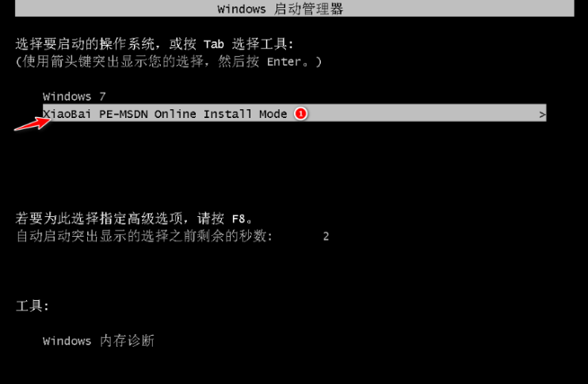Click the Enter key hint text
Viewport: 588px width, 384px height.
click(x=284, y=62)
